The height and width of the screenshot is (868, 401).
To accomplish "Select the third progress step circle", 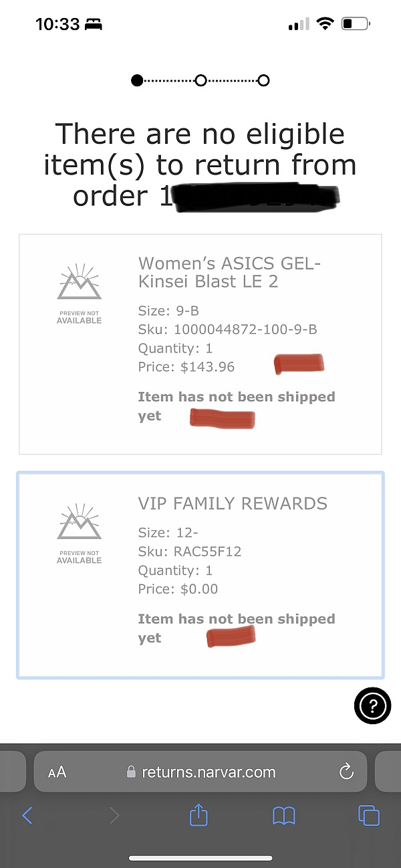I will click(x=263, y=80).
